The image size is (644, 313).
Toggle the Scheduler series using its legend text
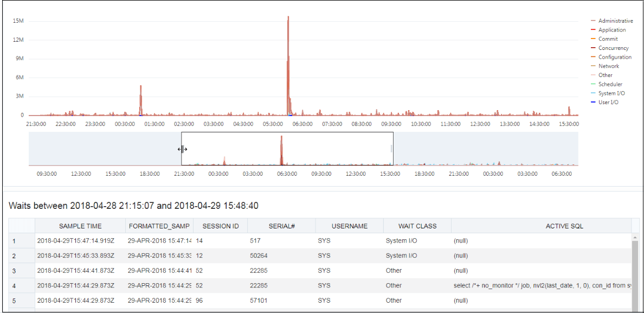click(x=611, y=84)
